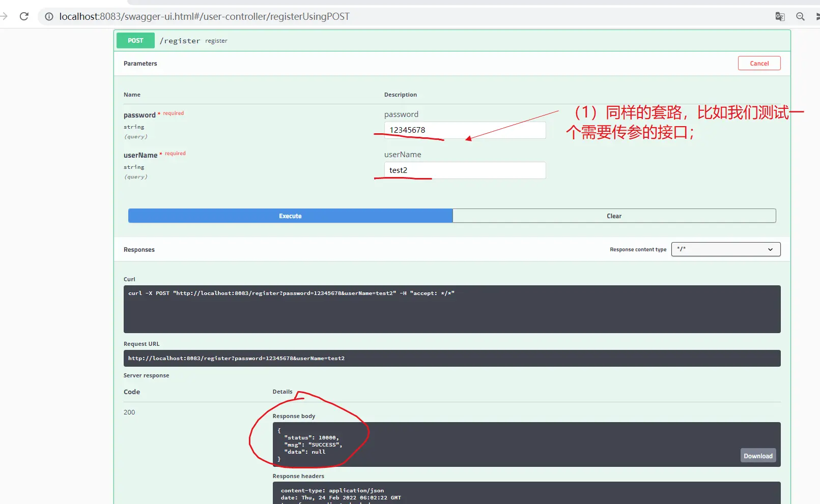Click the browser reload page icon

point(24,16)
